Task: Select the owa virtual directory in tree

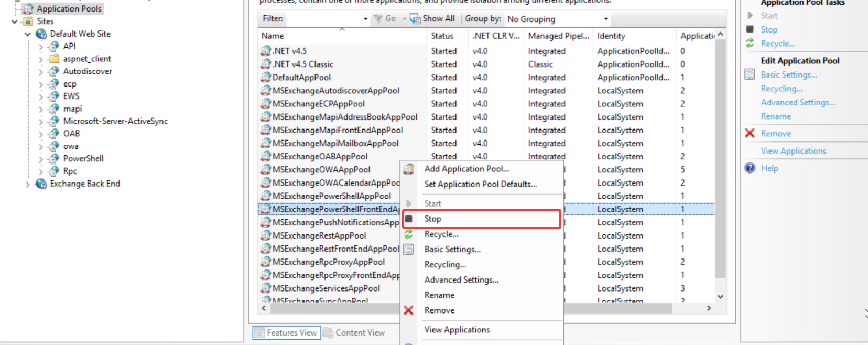Action: click(71, 146)
